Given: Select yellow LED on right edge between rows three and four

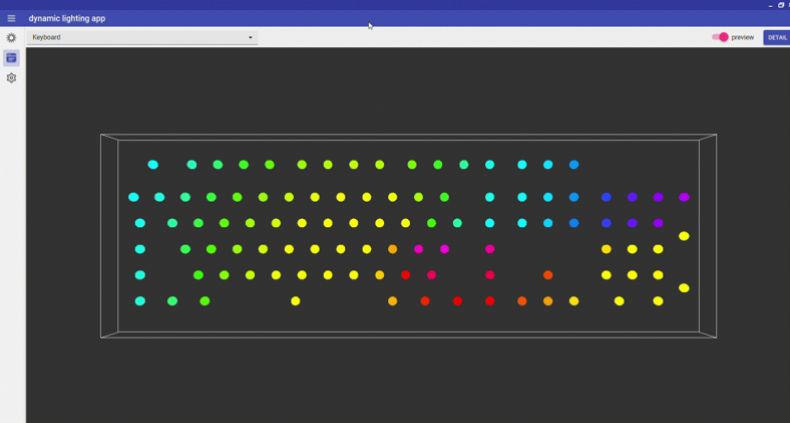Looking at the screenshot, I should coord(684,236).
